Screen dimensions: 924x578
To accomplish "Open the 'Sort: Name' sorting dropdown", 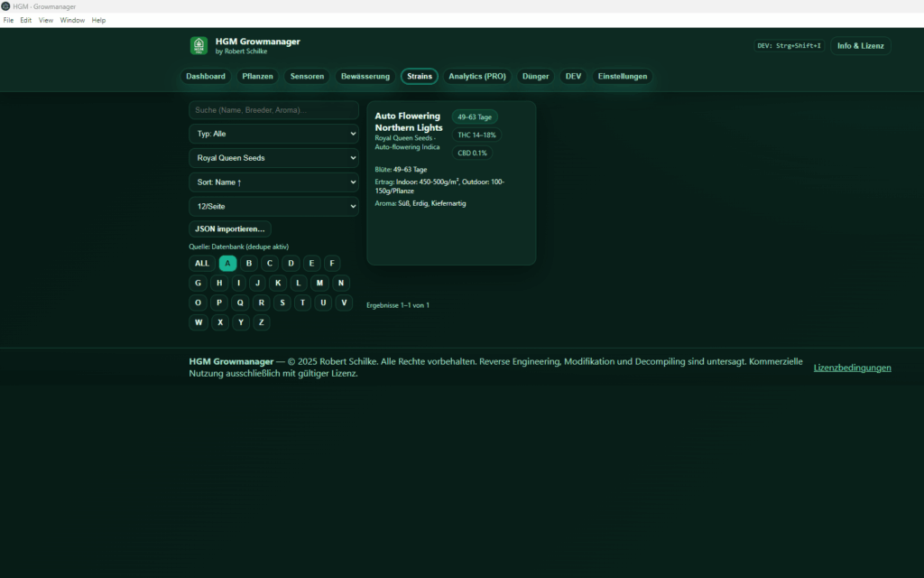I will (273, 182).
